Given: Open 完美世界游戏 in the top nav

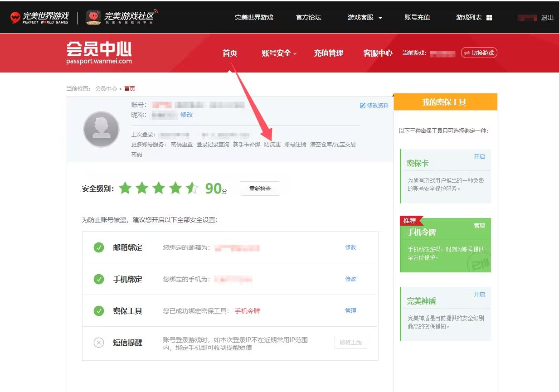Looking at the screenshot, I should [x=254, y=18].
